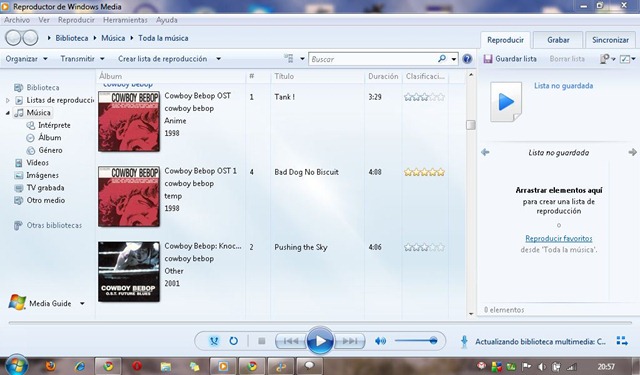640x375 pixels.
Task: Click the main Play button
Action: tap(320, 340)
